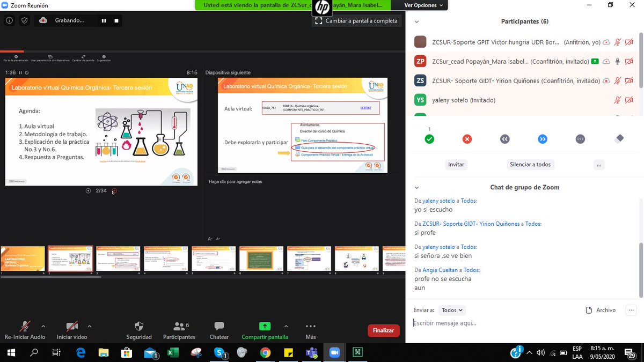The height and width of the screenshot is (362, 644).
Task: Open the Más menu
Action: coord(310,327)
